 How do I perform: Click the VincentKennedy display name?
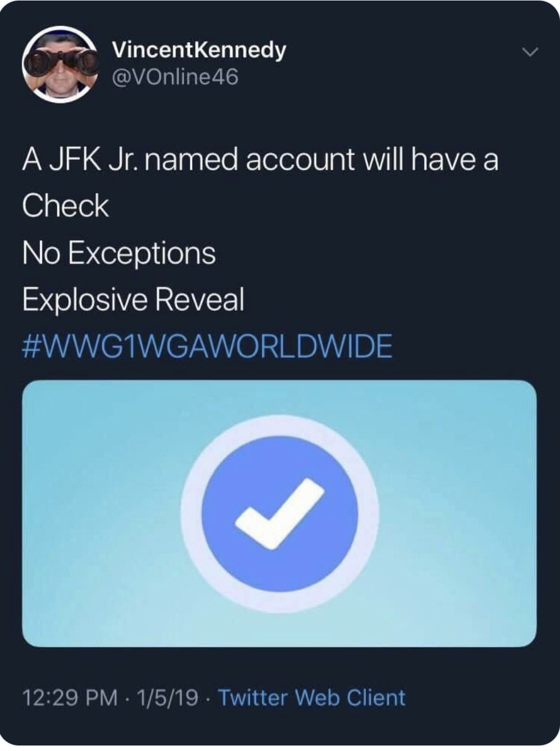point(199,50)
